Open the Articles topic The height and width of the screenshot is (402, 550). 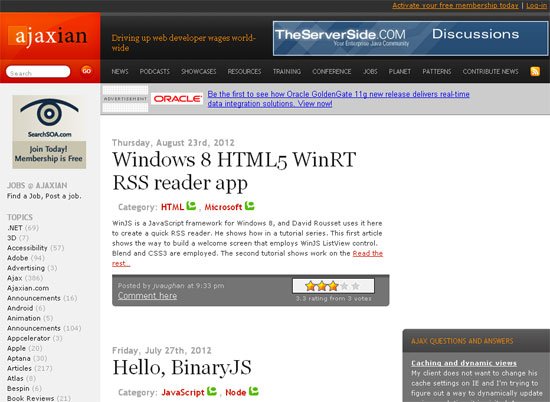[19, 368]
